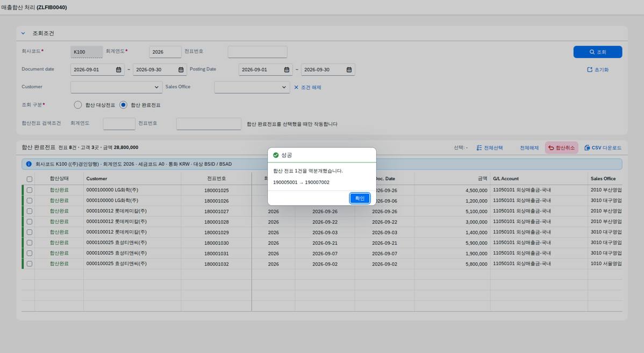The height and width of the screenshot is (353, 644).
Task: Focus the 합산전표 검색조건 회계연도 field
Action: click(119, 124)
